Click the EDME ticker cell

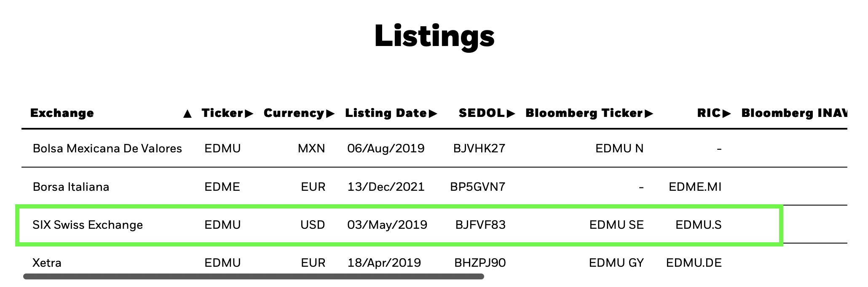point(222,187)
